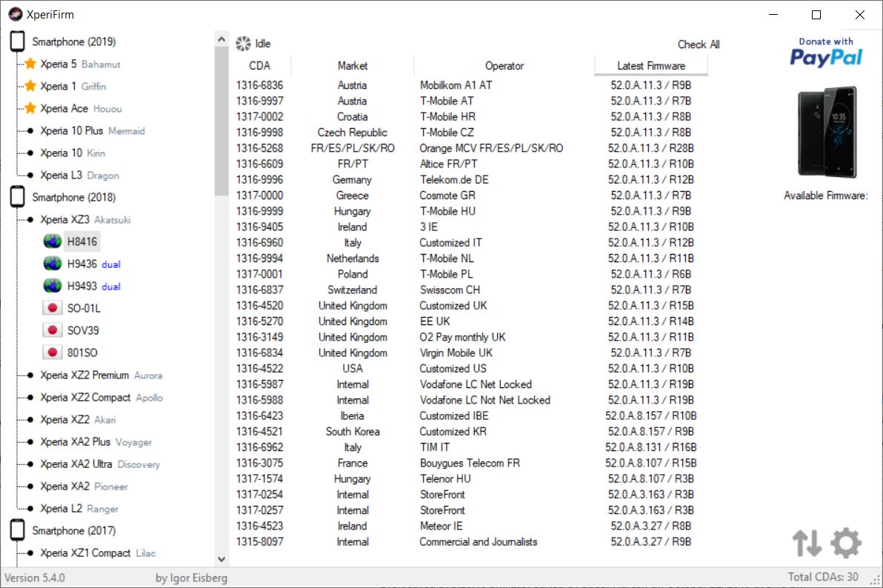Collapse the Xperia XZ3 Akatsuki node
Image resolution: width=883 pixels, height=588 pixels.
coord(30,220)
